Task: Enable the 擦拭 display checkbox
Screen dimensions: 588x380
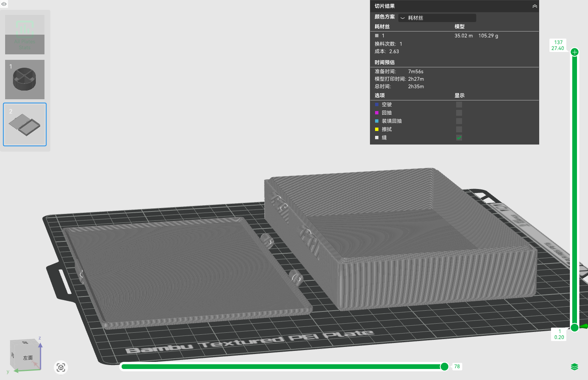Action: pyautogui.click(x=459, y=130)
